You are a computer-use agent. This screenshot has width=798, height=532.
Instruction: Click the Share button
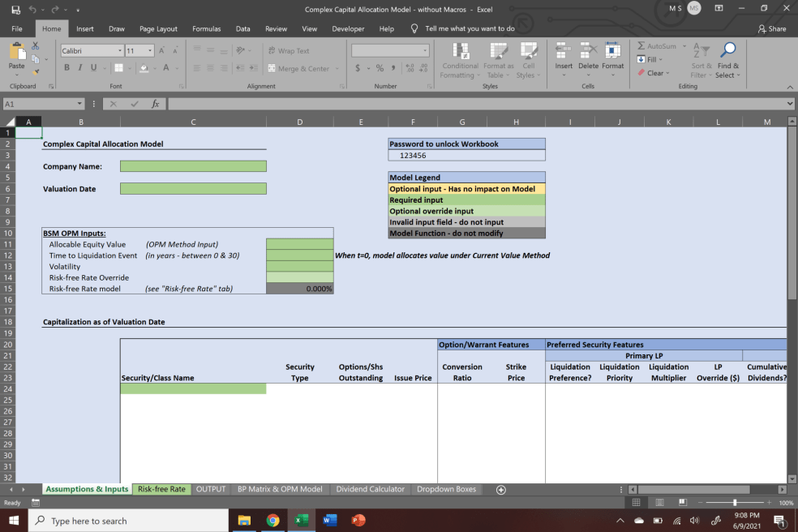(x=771, y=28)
